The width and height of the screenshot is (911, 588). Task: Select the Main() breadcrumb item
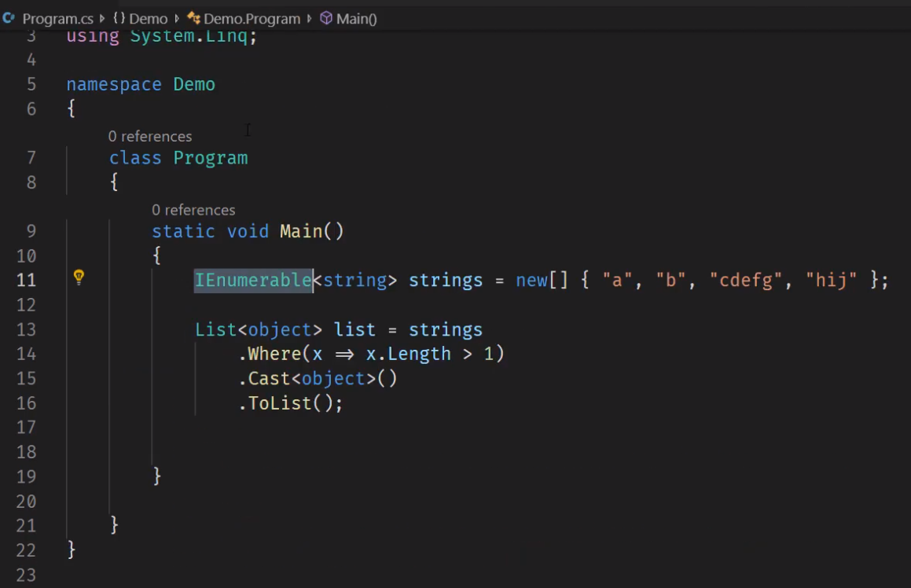point(356,18)
